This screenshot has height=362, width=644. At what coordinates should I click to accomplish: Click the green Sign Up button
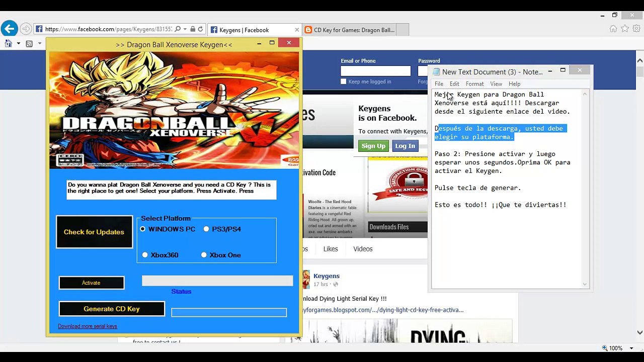point(373,146)
